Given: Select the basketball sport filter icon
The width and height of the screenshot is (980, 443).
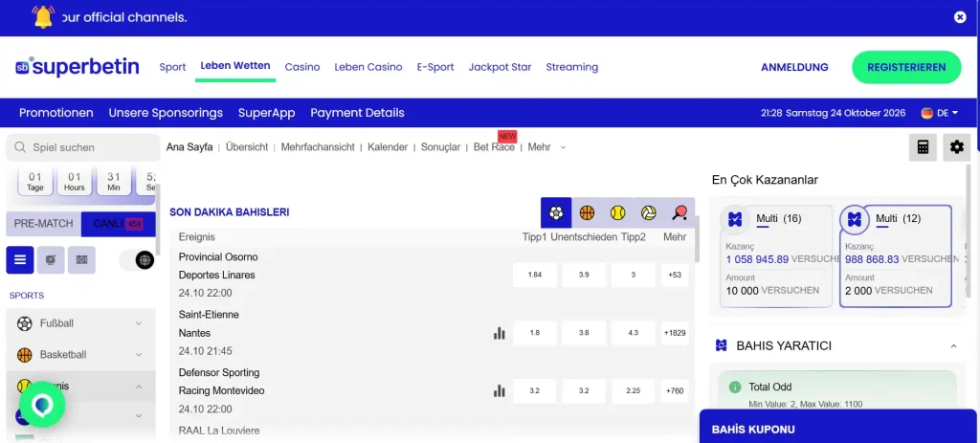Looking at the screenshot, I should tap(587, 213).
